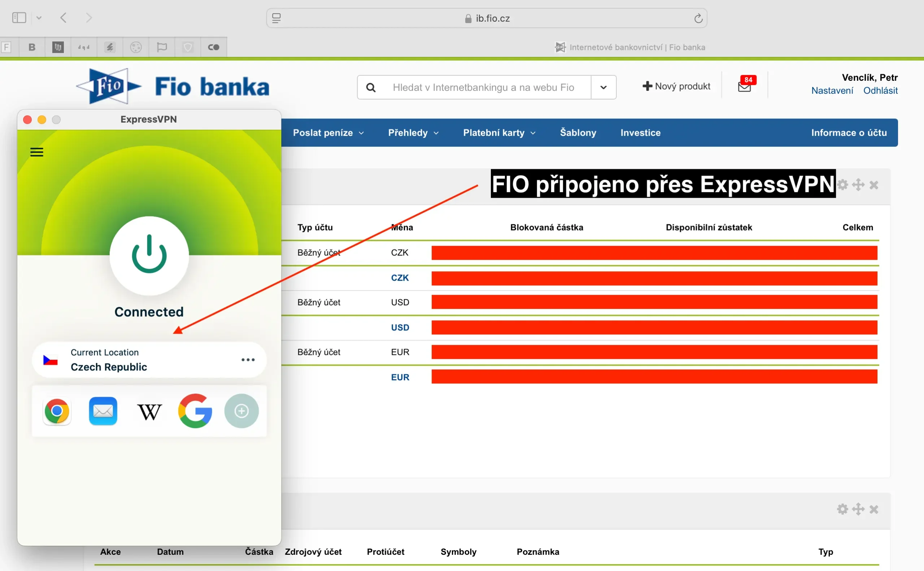The height and width of the screenshot is (571, 924).
Task: Open the Investice menu item
Action: [x=640, y=133]
